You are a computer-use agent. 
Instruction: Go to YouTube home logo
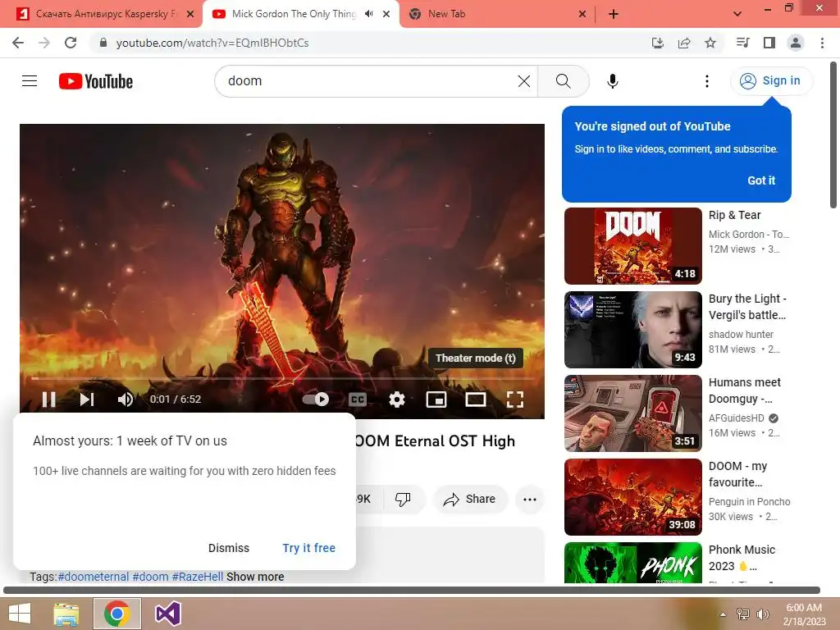[x=96, y=81]
